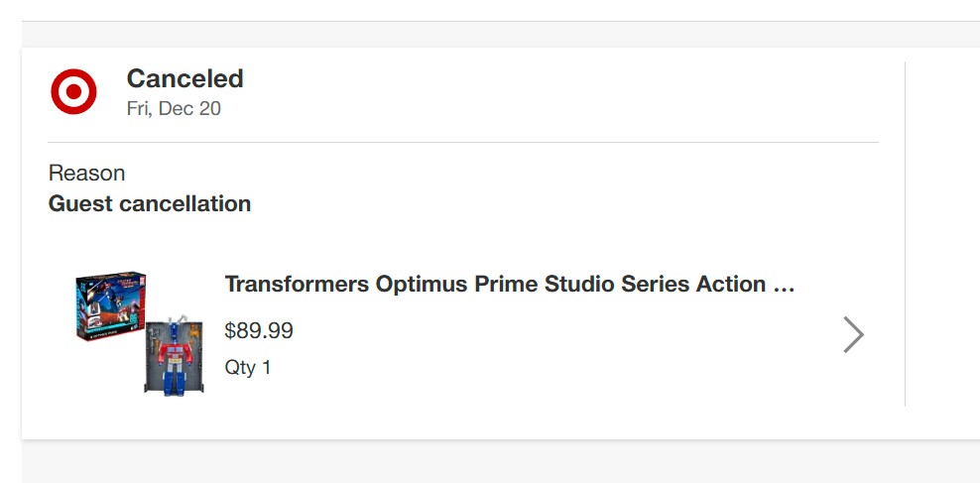Click the gray background below the order card
980x483 pixels.
point(496,462)
